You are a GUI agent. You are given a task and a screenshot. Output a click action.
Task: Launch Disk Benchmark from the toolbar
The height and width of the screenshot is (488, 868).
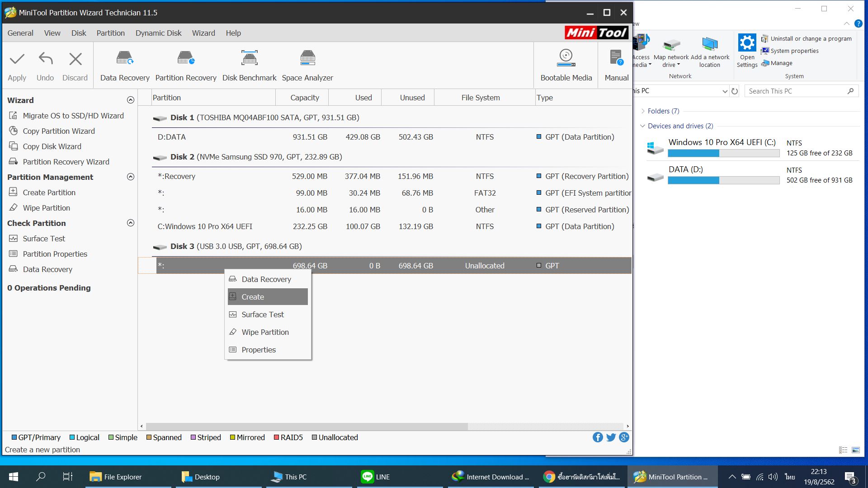249,59
